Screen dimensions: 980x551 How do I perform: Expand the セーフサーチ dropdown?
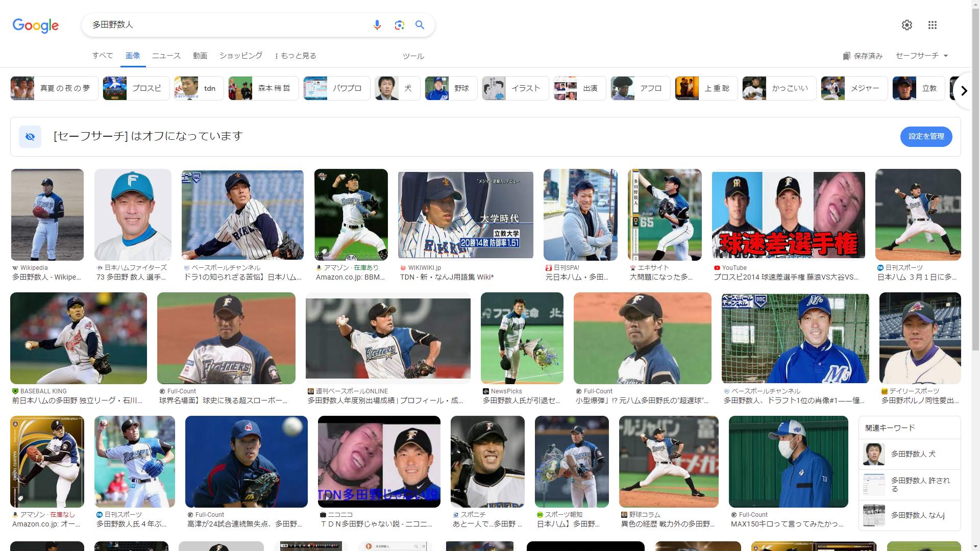[922, 56]
